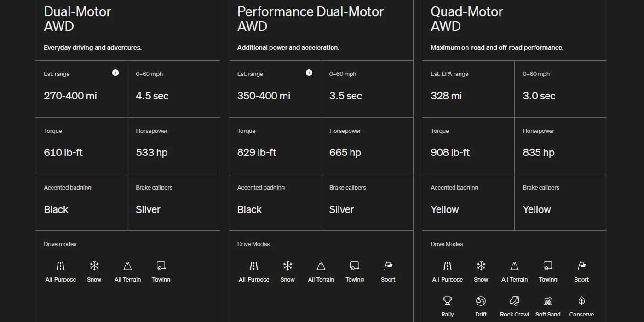644x322 pixels.
Task: Click the Soft Sand drive mode icon
Action: 548,301
